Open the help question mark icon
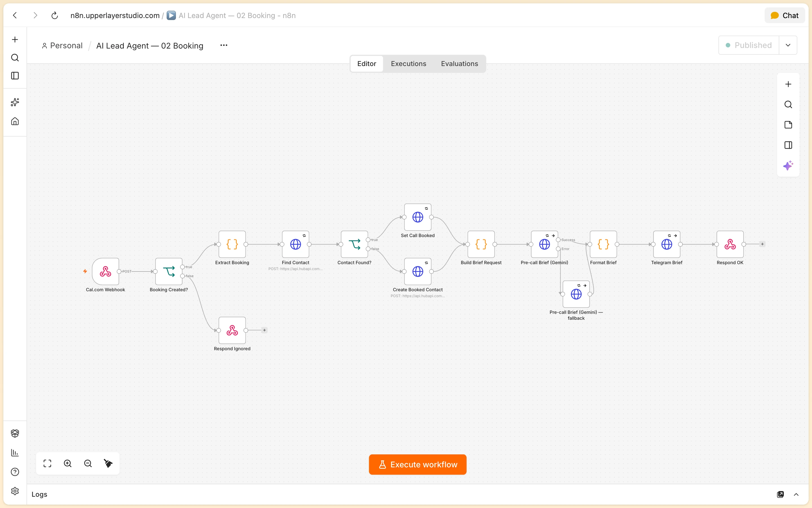The height and width of the screenshot is (508, 812). 15,472
